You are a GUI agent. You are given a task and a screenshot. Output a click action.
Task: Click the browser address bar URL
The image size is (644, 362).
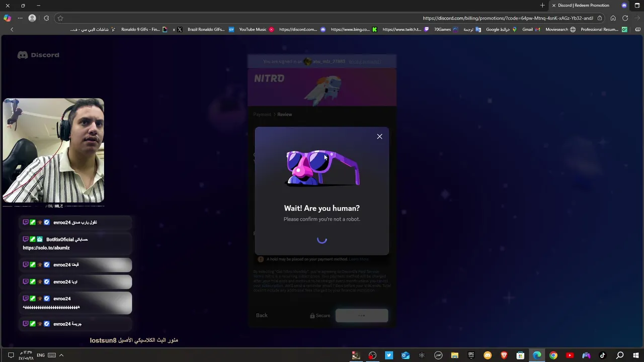click(x=508, y=18)
